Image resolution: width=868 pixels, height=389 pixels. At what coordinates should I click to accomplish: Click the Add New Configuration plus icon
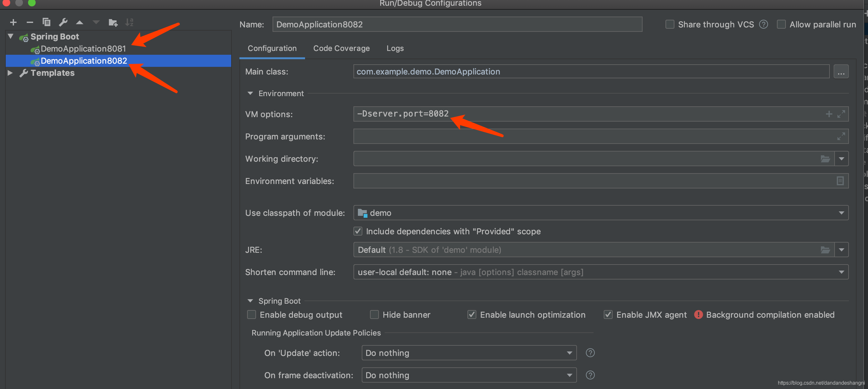13,23
